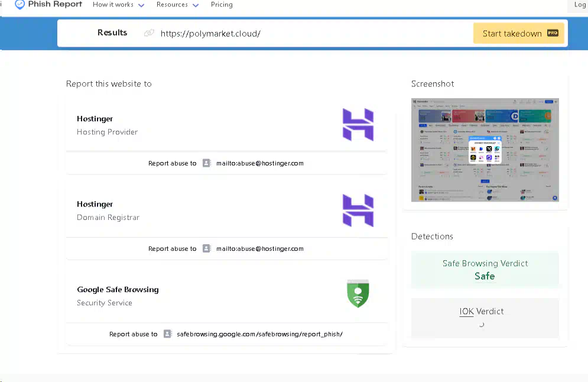Image resolution: width=588 pixels, height=382 pixels.
Task: Click the Security Service subtitle
Action: [x=105, y=303]
